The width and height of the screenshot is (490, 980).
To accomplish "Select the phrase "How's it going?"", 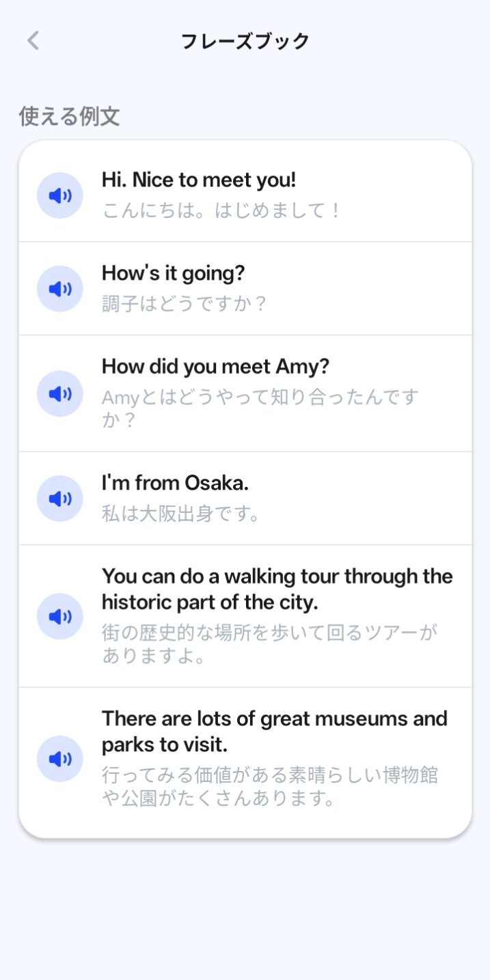I will point(173,273).
